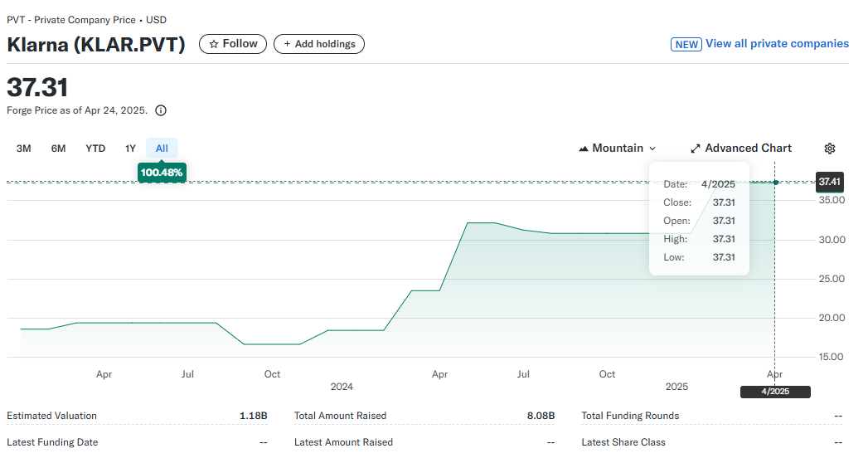868x458 pixels.
Task: Follow Klarna with the star button
Action: coord(232,44)
